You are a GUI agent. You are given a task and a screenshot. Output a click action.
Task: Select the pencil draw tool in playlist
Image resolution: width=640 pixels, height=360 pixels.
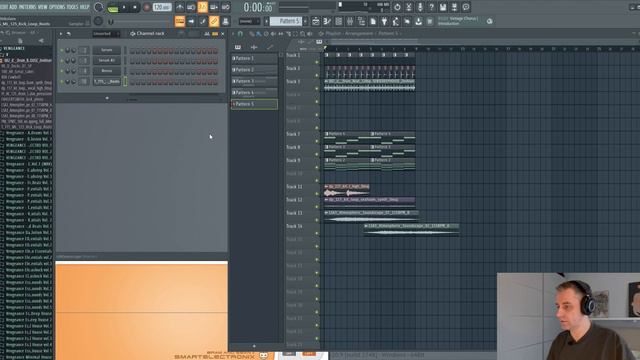(251, 34)
